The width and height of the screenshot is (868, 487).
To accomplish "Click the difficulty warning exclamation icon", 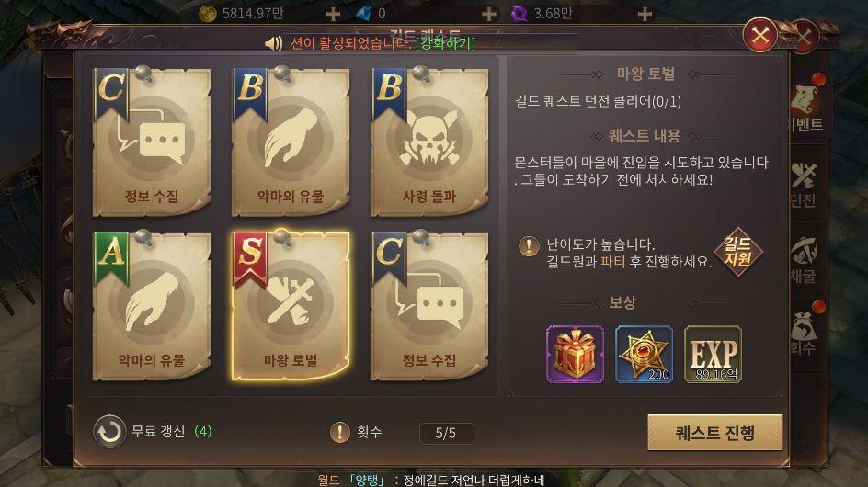I will coord(530,245).
